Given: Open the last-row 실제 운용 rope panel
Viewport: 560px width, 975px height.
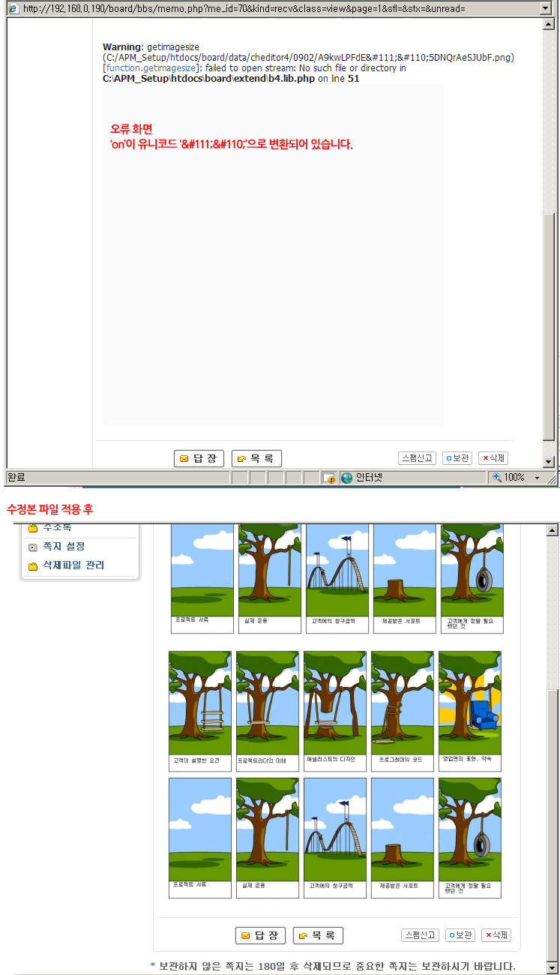Looking at the screenshot, I should tap(268, 838).
